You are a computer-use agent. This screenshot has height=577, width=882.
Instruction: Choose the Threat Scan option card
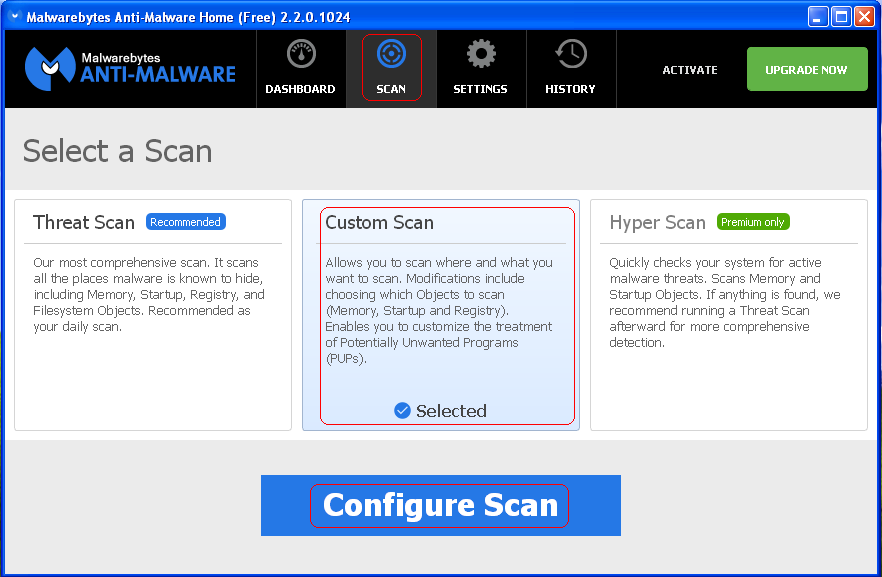pos(153,315)
